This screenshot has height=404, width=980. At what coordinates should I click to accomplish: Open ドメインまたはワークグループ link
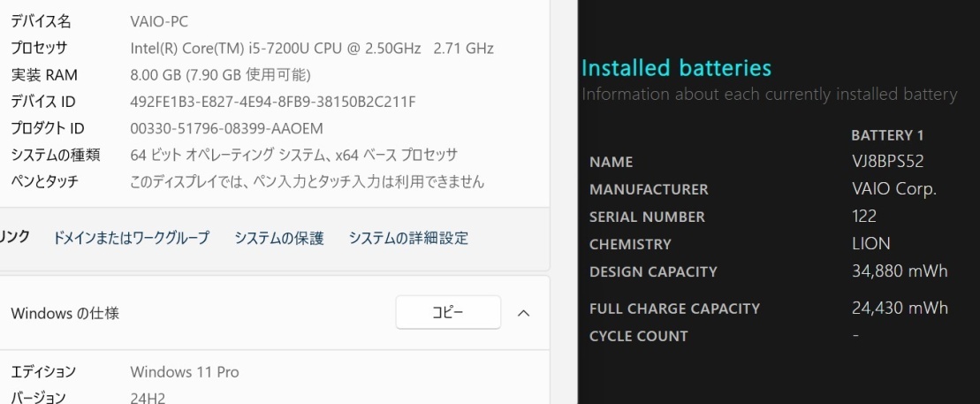coord(132,239)
